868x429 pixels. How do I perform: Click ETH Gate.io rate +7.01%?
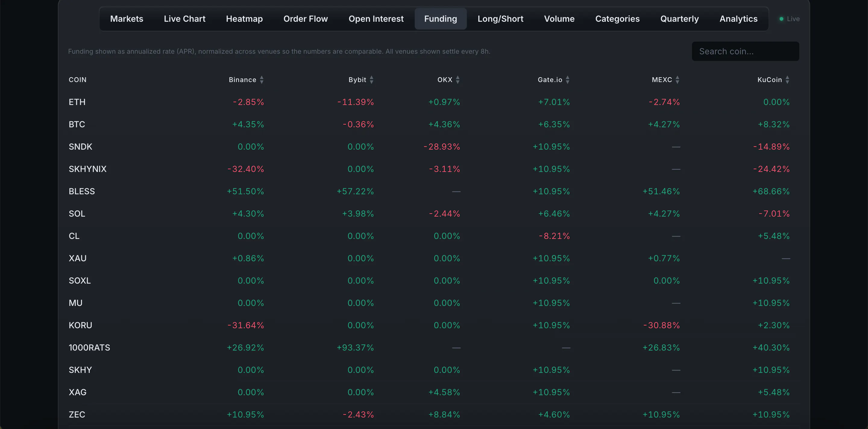pyautogui.click(x=554, y=102)
